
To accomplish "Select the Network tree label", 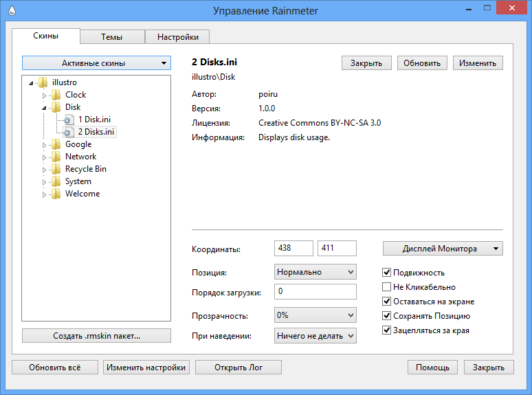I will coord(80,157).
